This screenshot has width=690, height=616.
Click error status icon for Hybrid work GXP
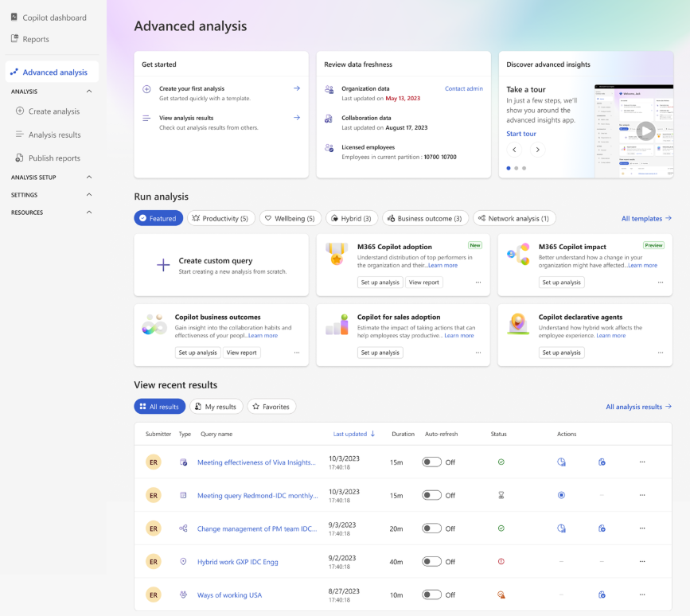pyautogui.click(x=501, y=561)
